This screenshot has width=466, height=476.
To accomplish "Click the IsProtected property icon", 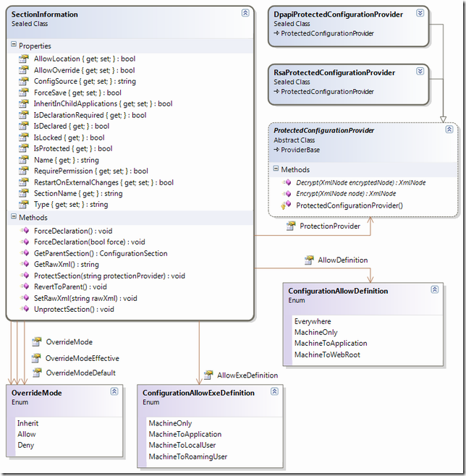I will pos(24,148).
